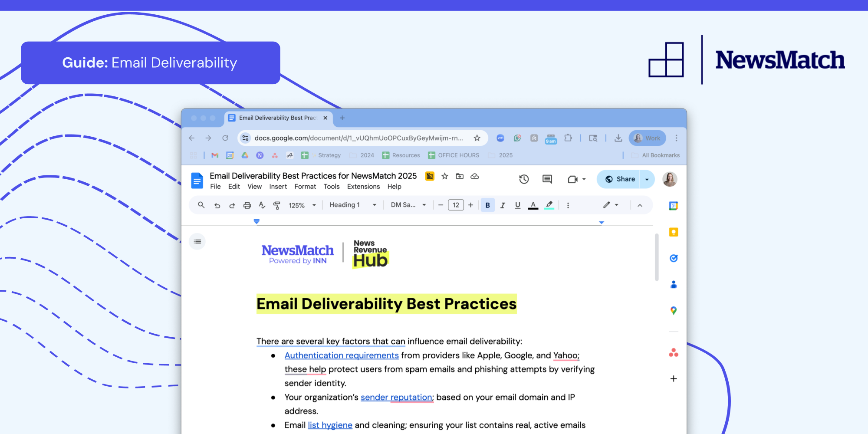Redo the last edit

click(x=232, y=205)
